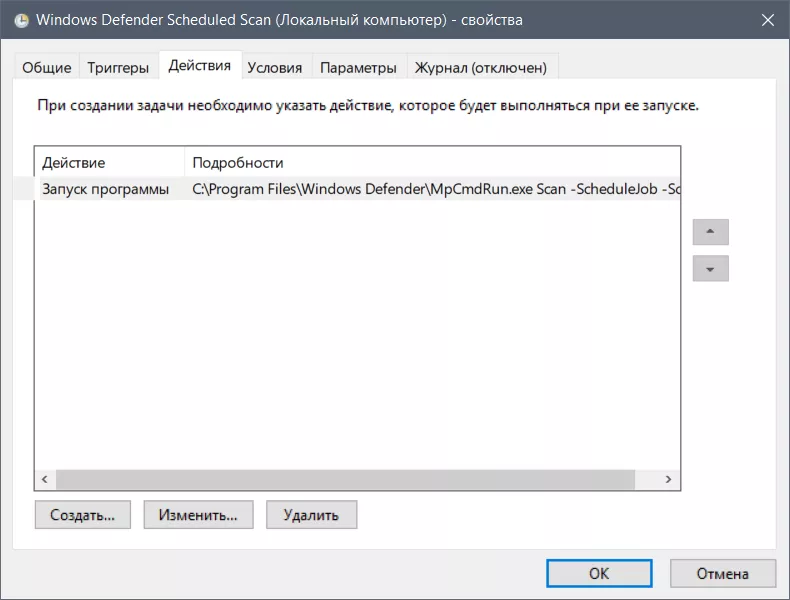The height and width of the screenshot is (600, 790).
Task: Click the MpCmdRun.exe details cell
Action: click(436, 189)
